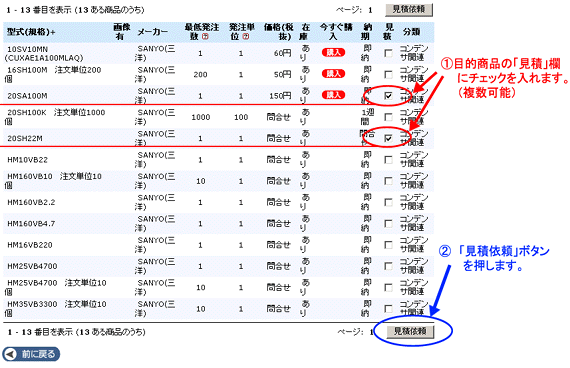Viewport: 570px width, 368px height.
Task: Check the 見積 box for 20SH100K
Action: 388,117
